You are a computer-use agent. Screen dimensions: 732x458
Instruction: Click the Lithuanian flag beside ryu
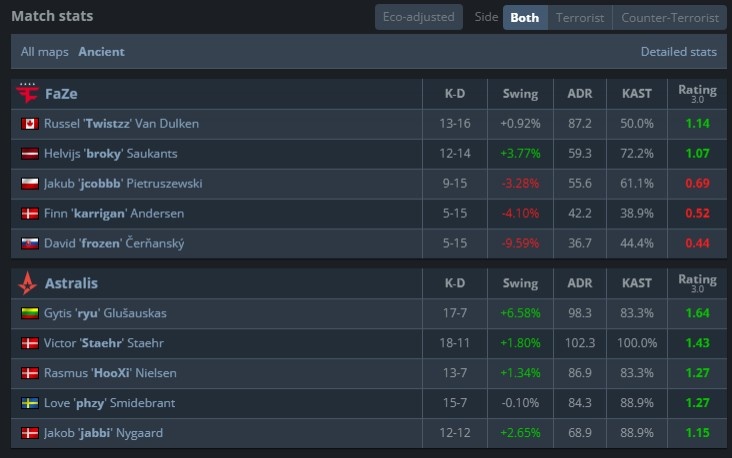point(30,313)
